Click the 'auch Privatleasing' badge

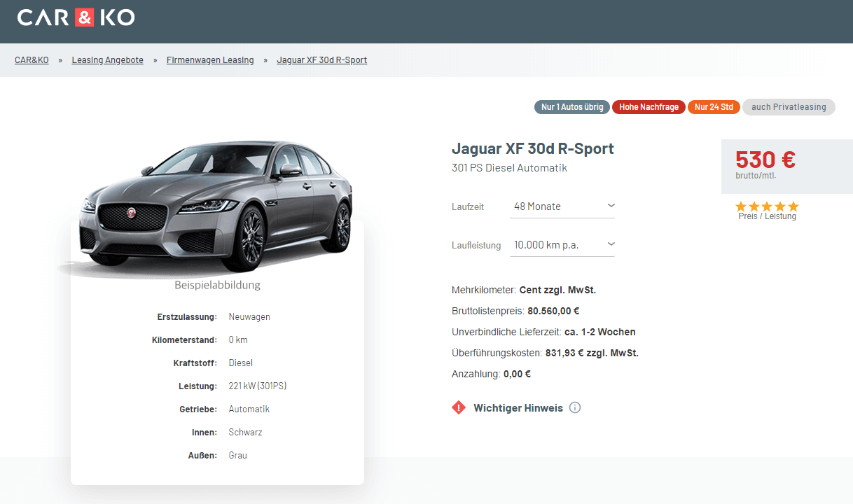coord(789,107)
